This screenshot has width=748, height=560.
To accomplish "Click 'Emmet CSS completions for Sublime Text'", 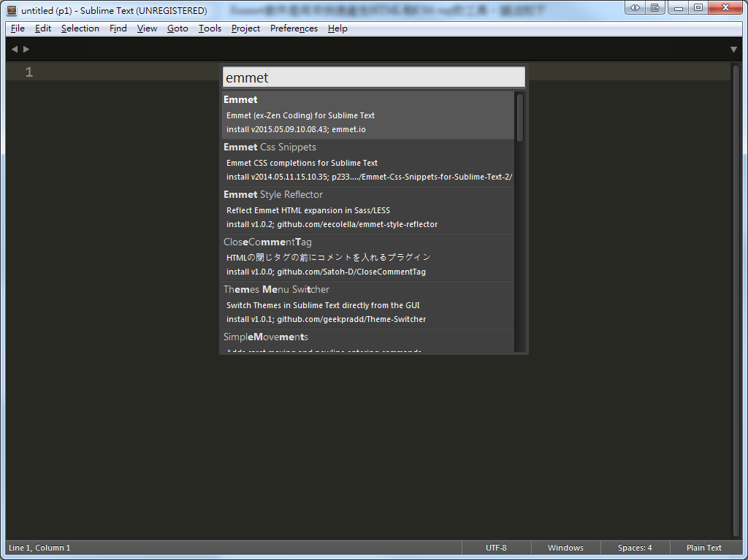I will point(302,163).
